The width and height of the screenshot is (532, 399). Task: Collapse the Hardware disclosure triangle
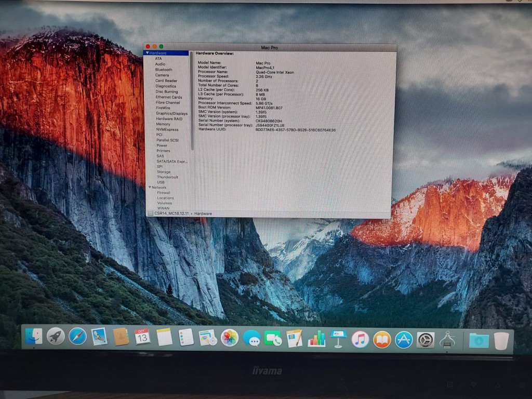click(x=147, y=53)
